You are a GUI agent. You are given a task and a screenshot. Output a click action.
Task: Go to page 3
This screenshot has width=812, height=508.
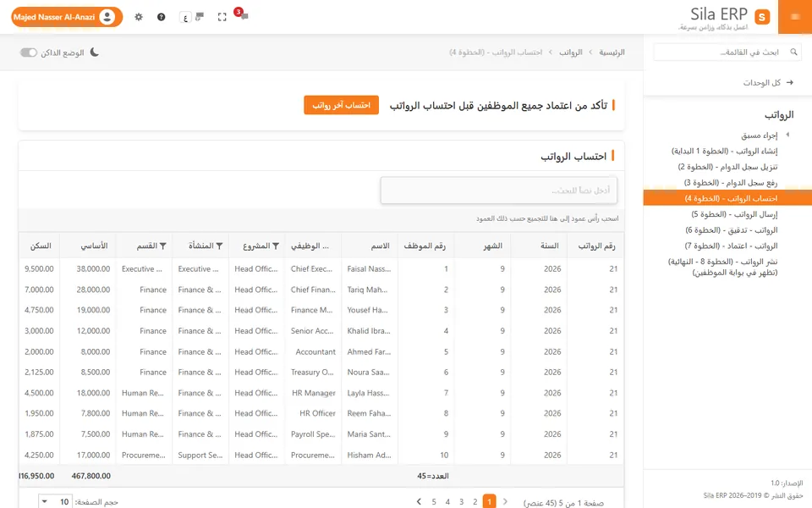(x=462, y=501)
